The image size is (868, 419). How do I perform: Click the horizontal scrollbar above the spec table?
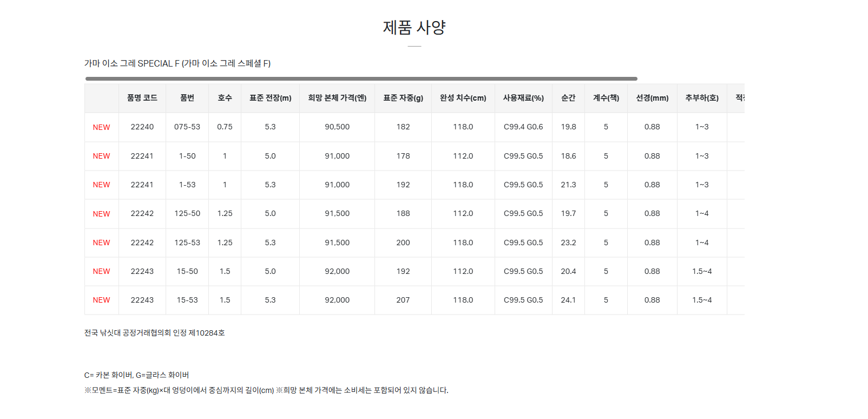361,78
